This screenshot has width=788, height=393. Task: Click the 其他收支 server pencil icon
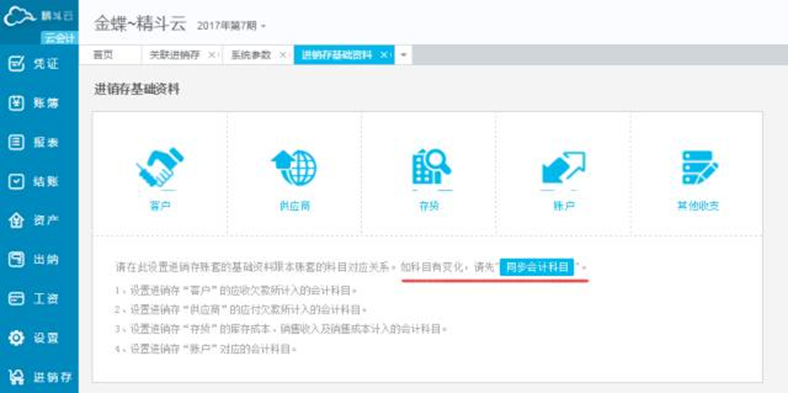click(x=699, y=168)
